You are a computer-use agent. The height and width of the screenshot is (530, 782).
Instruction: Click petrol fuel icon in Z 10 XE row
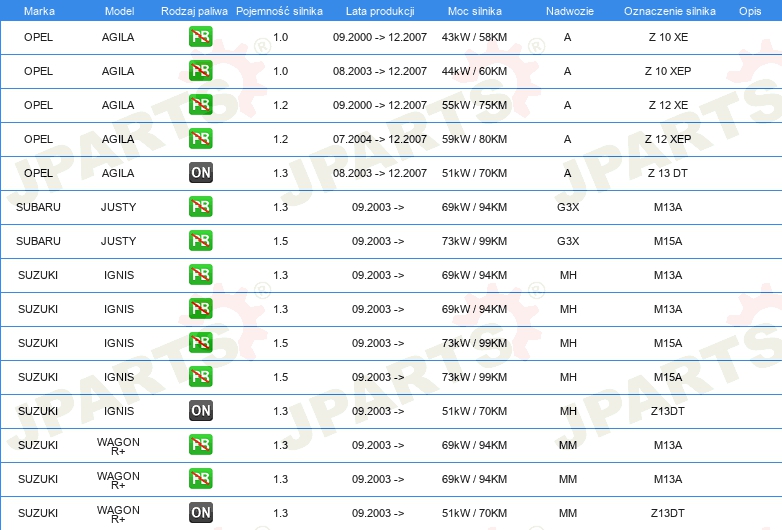click(x=200, y=37)
